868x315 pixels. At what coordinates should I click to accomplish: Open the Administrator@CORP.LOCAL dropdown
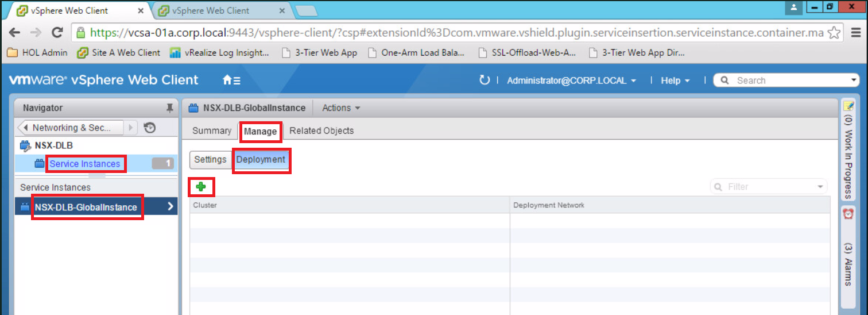pyautogui.click(x=572, y=80)
